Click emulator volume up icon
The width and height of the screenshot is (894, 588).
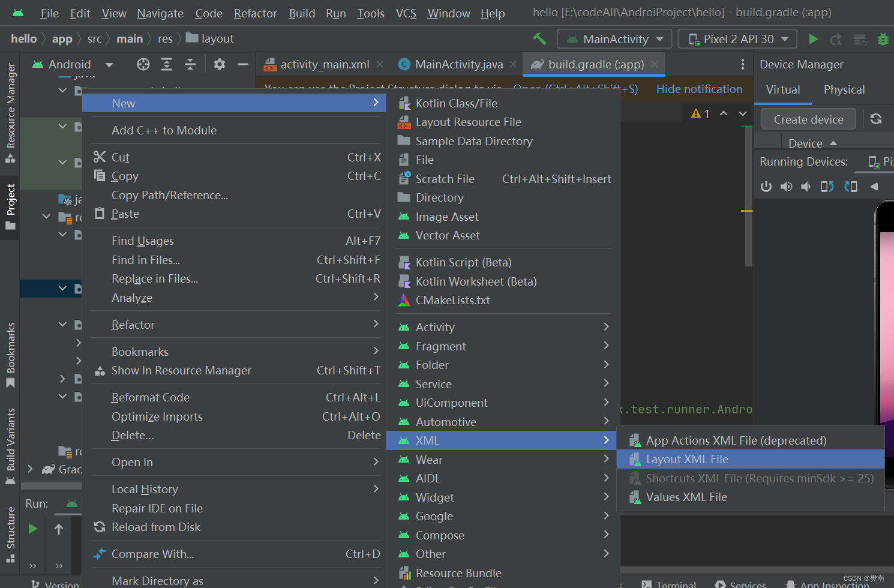point(786,187)
